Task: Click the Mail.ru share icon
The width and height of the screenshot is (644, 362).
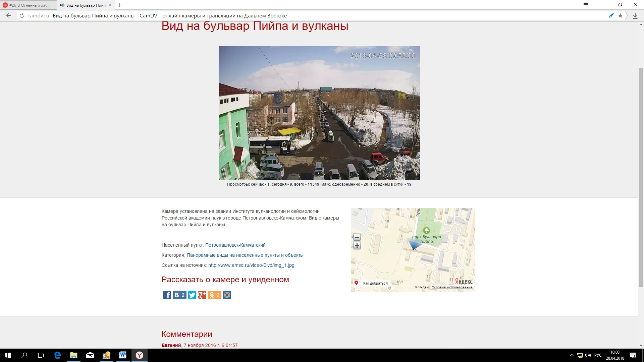Action: (x=227, y=295)
